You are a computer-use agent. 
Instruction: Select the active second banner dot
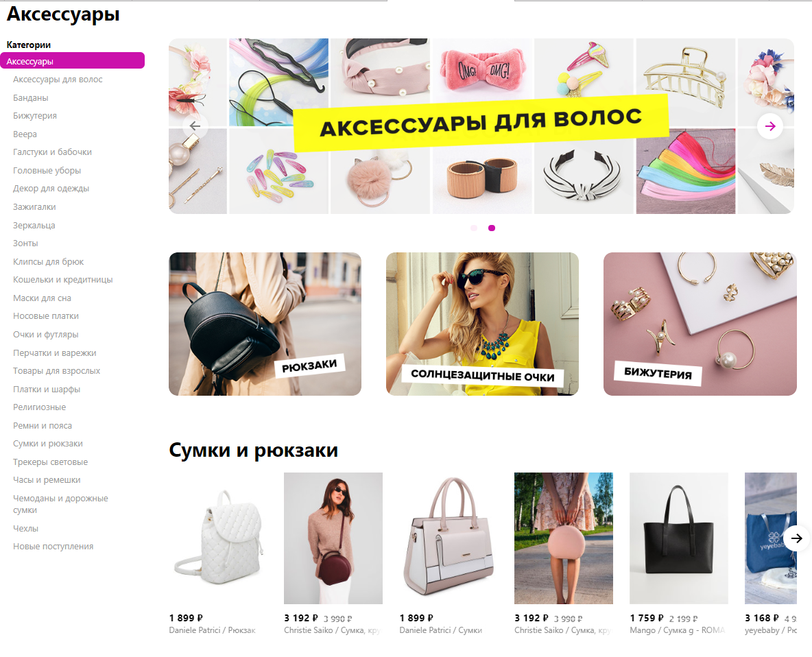tap(492, 228)
